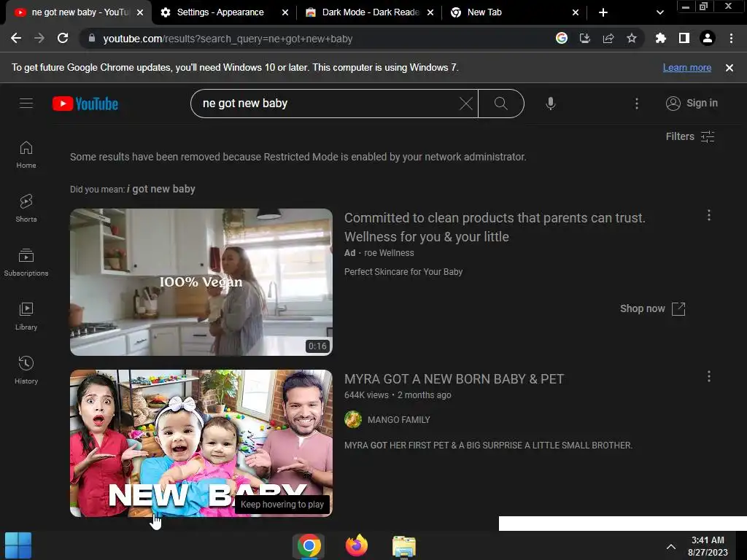Open the NEW BABY video thumbnail

[201, 443]
